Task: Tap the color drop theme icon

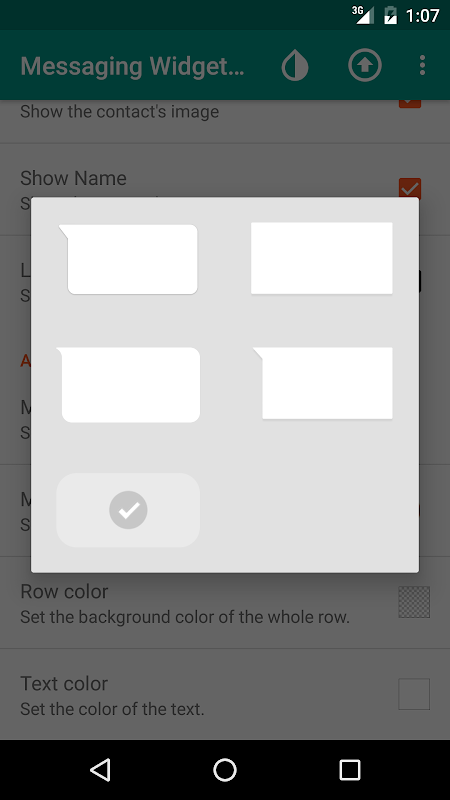Action: 295,65
